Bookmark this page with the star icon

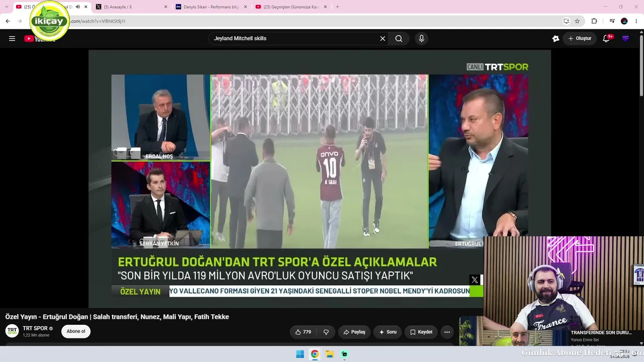578,21
